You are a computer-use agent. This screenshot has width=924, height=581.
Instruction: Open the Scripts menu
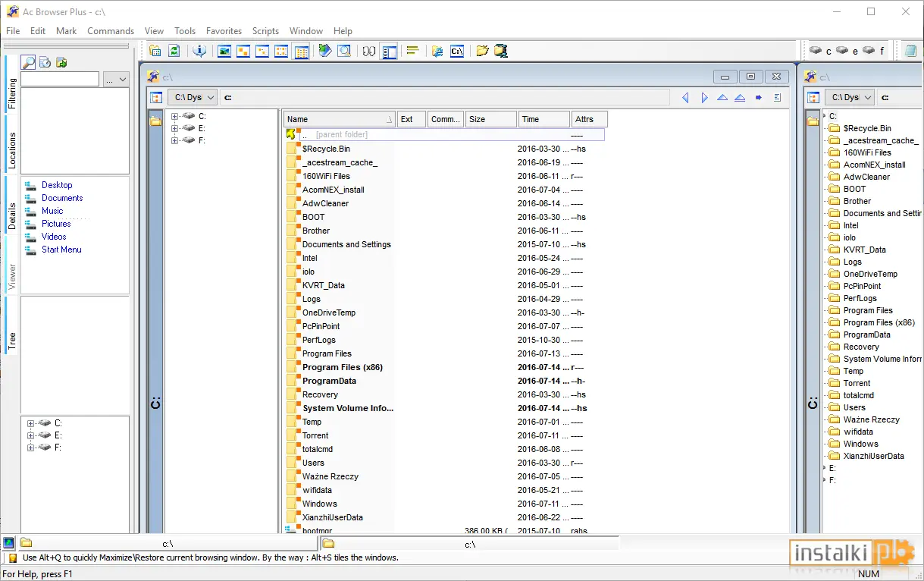point(265,31)
